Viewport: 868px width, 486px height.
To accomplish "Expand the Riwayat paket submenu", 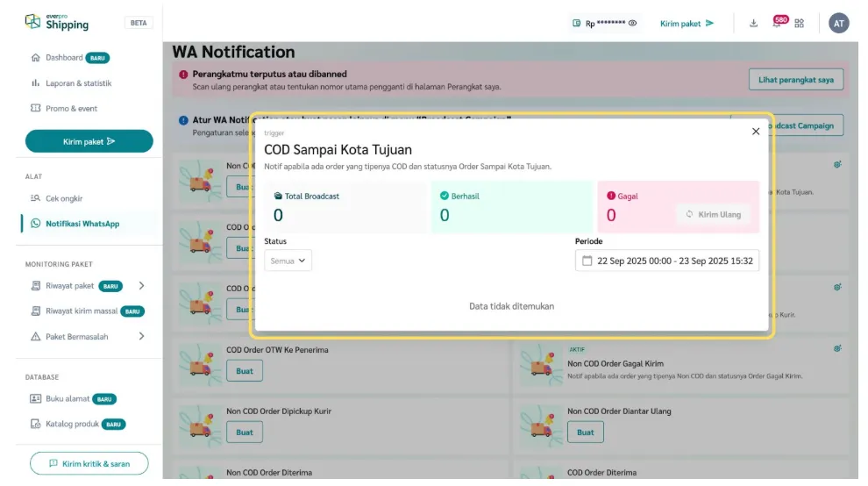I will pos(142,286).
